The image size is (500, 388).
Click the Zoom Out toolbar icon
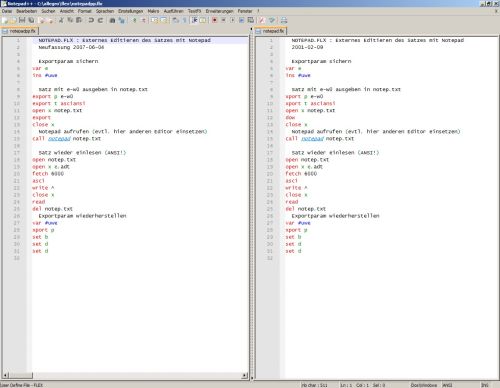coord(144,20)
